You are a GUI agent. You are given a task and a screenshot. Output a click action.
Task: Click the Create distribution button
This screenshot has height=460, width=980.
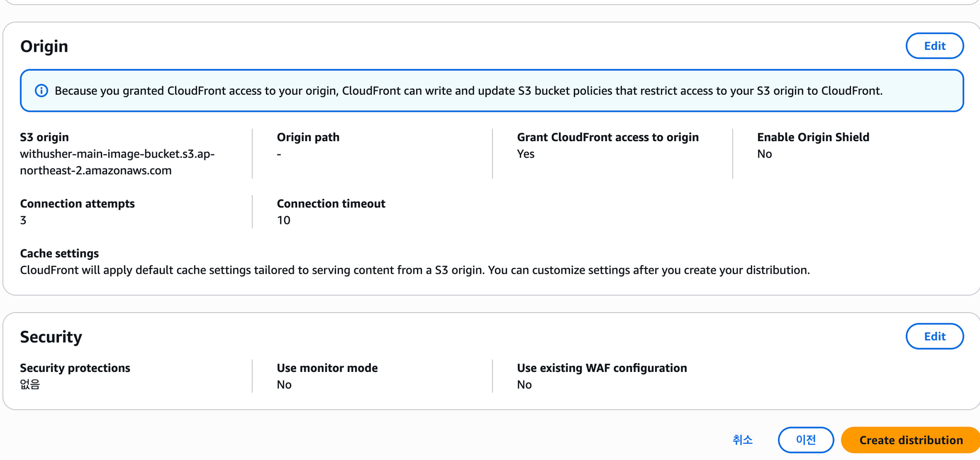point(911,440)
